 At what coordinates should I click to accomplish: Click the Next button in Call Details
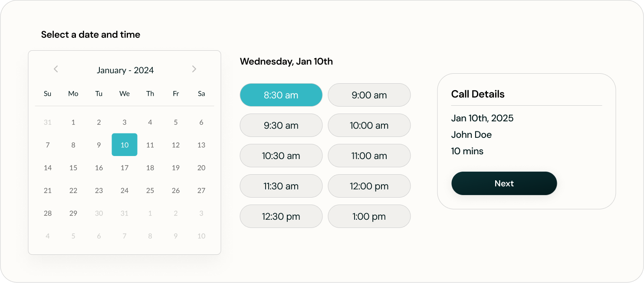click(504, 183)
